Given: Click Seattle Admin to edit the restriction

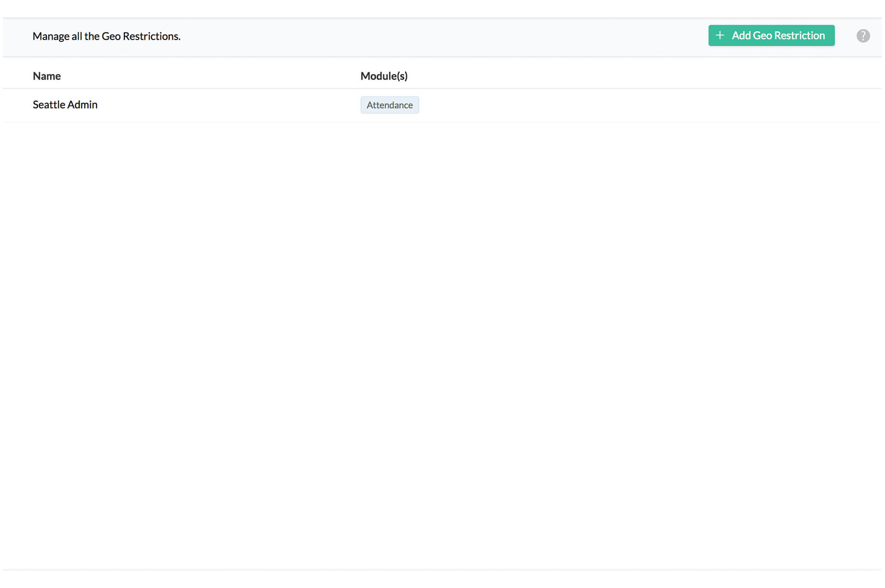Looking at the screenshot, I should [x=65, y=104].
